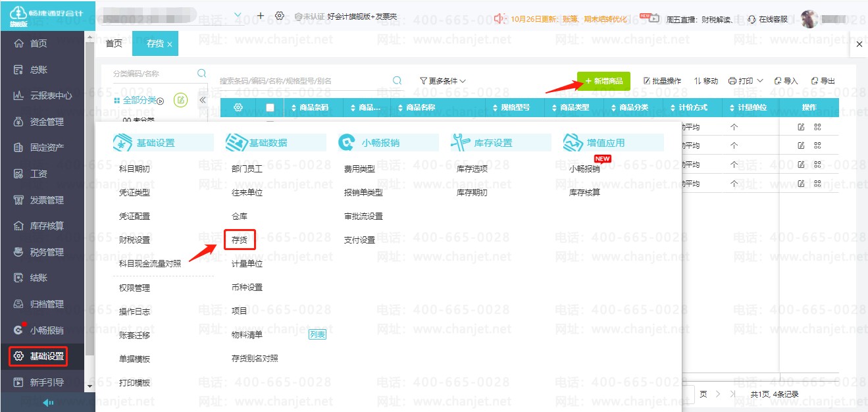Close the 存货 tab
The image size is (868, 412).
pos(170,44)
